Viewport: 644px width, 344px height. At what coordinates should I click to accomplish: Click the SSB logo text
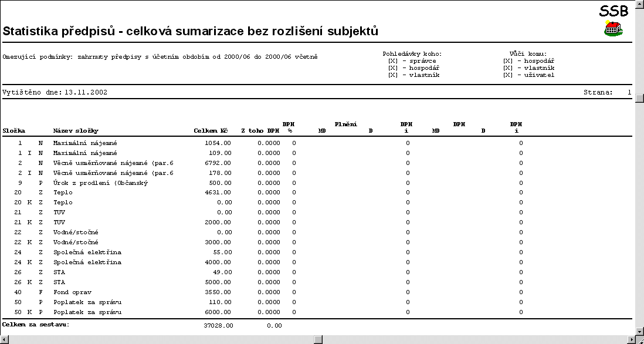pos(614,11)
